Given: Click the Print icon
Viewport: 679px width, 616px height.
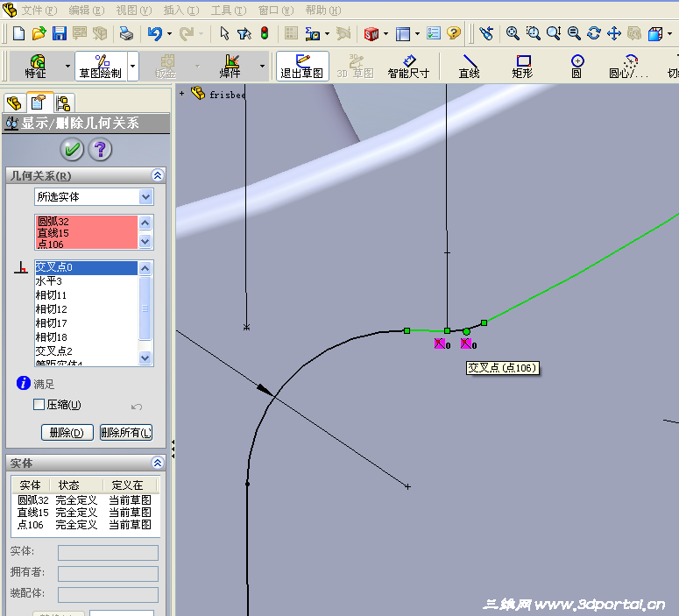Looking at the screenshot, I should 126,33.
